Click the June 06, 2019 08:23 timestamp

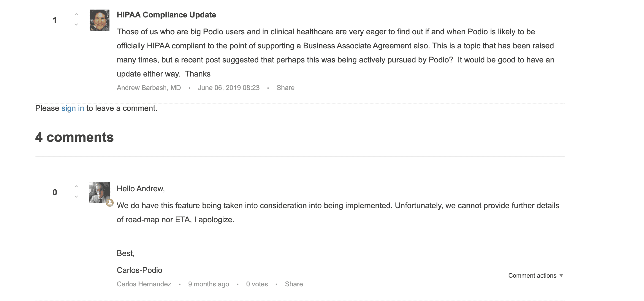(229, 88)
